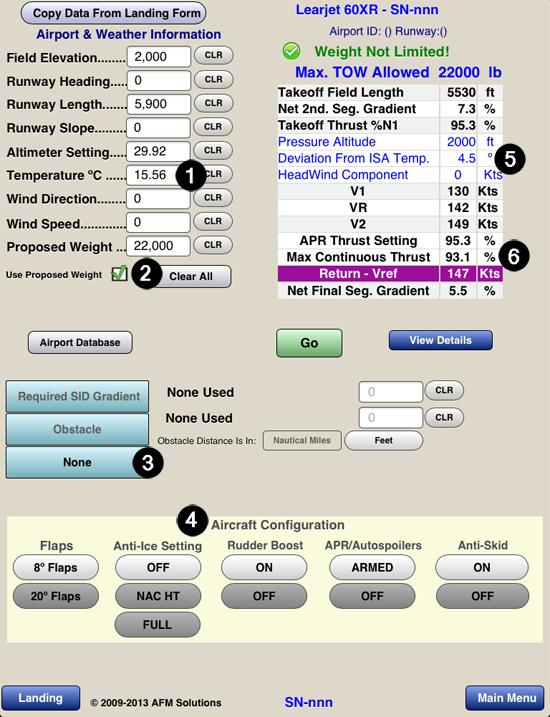This screenshot has height=717, width=550.
Task: Select the 8° Flaps option
Action: pos(56,567)
